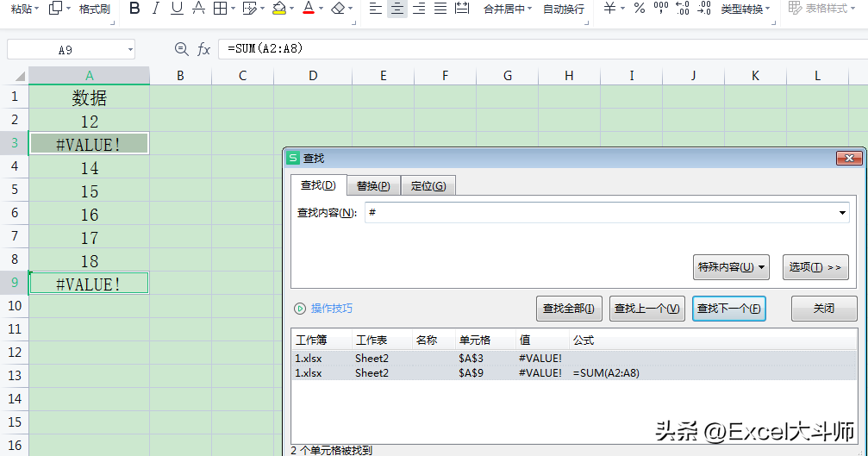Sort results by 工作簿 column header

pyautogui.click(x=322, y=340)
